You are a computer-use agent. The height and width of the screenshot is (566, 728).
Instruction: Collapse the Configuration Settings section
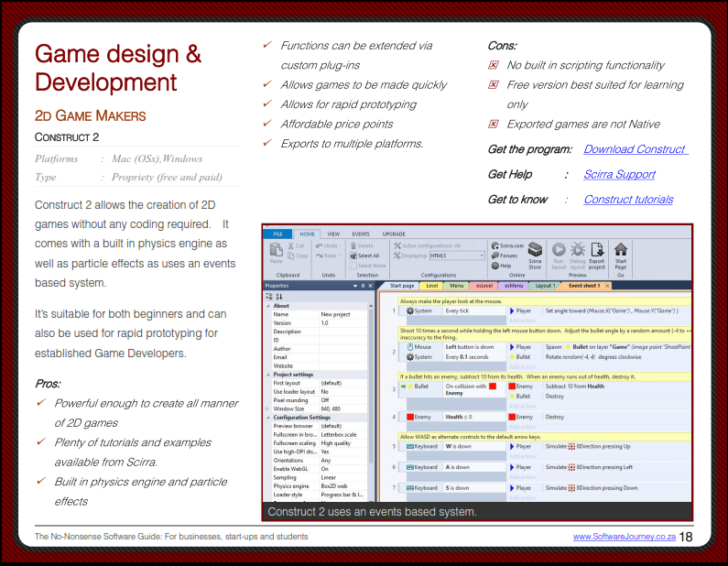pyautogui.click(x=268, y=417)
